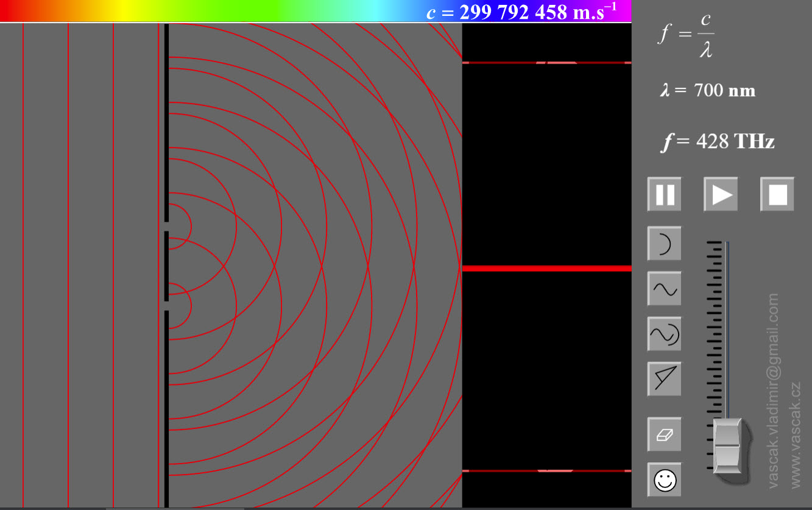
Task: Click the angle ray icon
Action: pos(664,379)
